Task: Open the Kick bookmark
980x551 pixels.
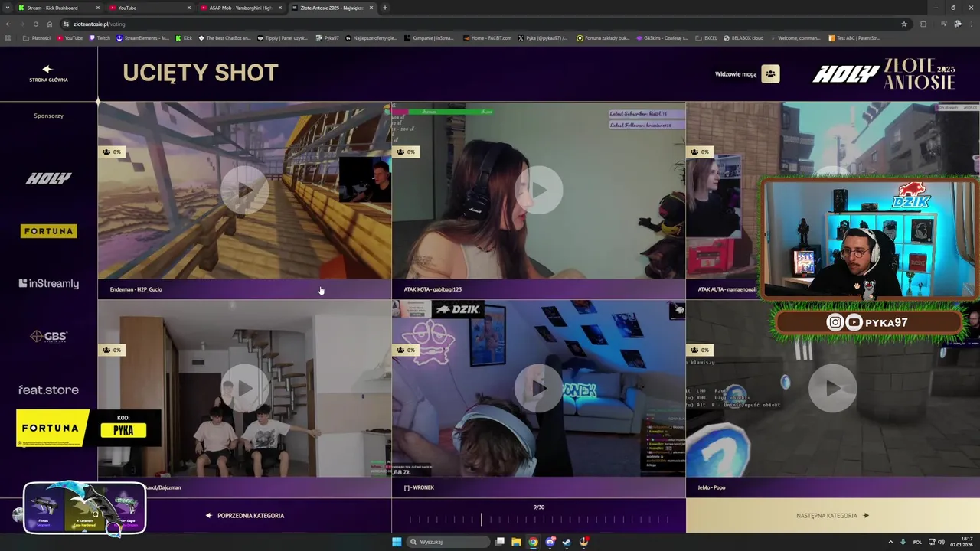Action: point(184,37)
